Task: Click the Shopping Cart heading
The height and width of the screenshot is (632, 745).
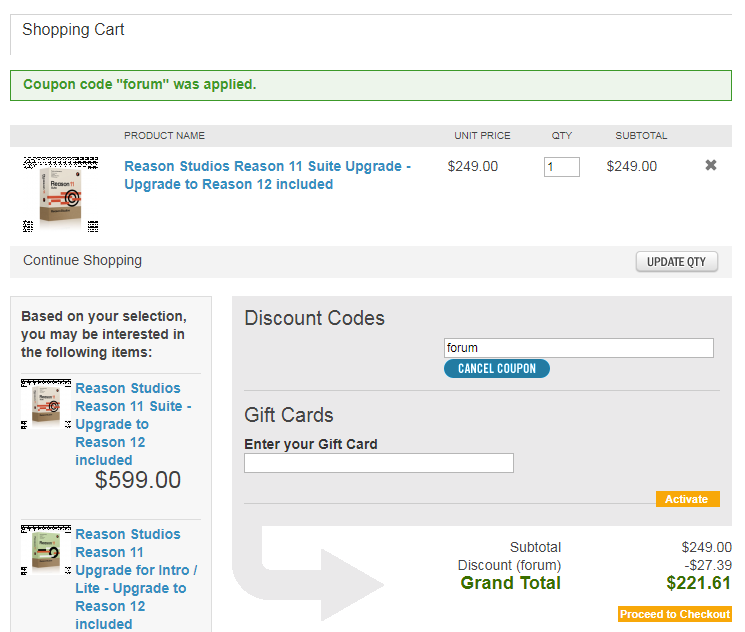Action: [x=73, y=30]
